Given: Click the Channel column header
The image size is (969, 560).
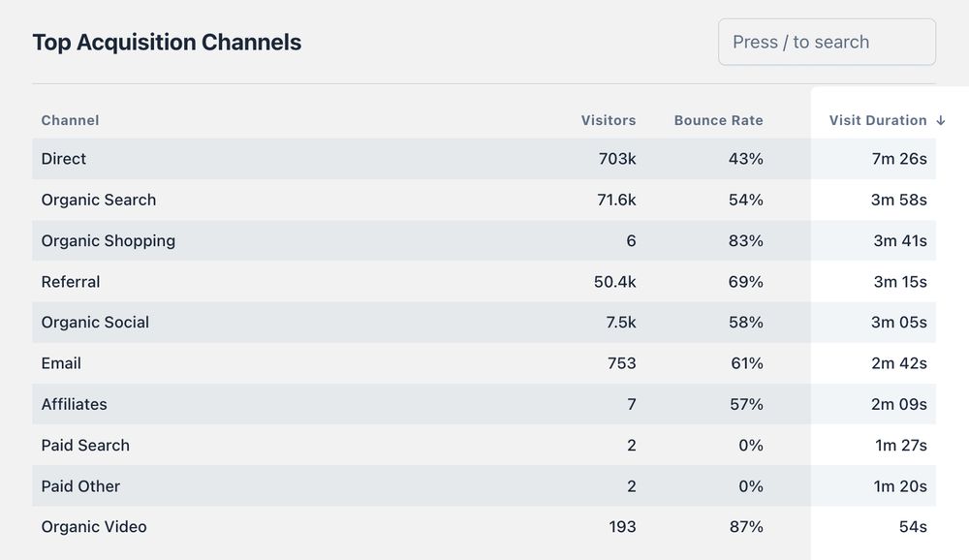Looking at the screenshot, I should click(x=70, y=121).
